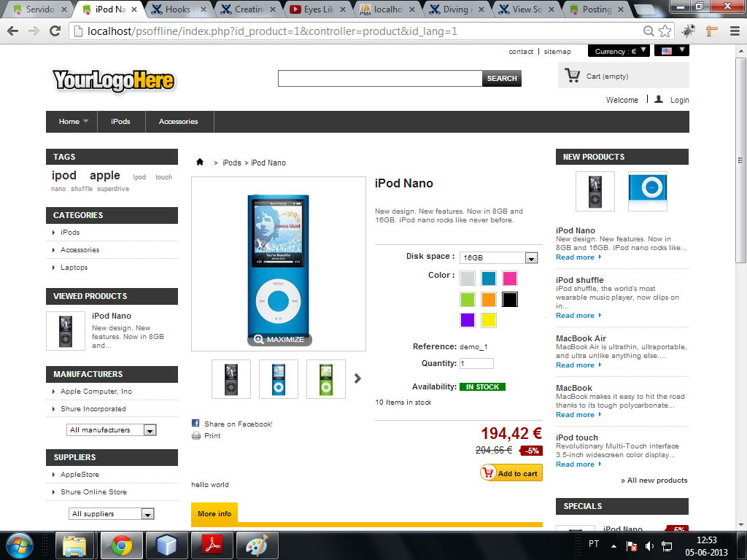Open Windows Explorer from taskbar

click(x=75, y=545)
